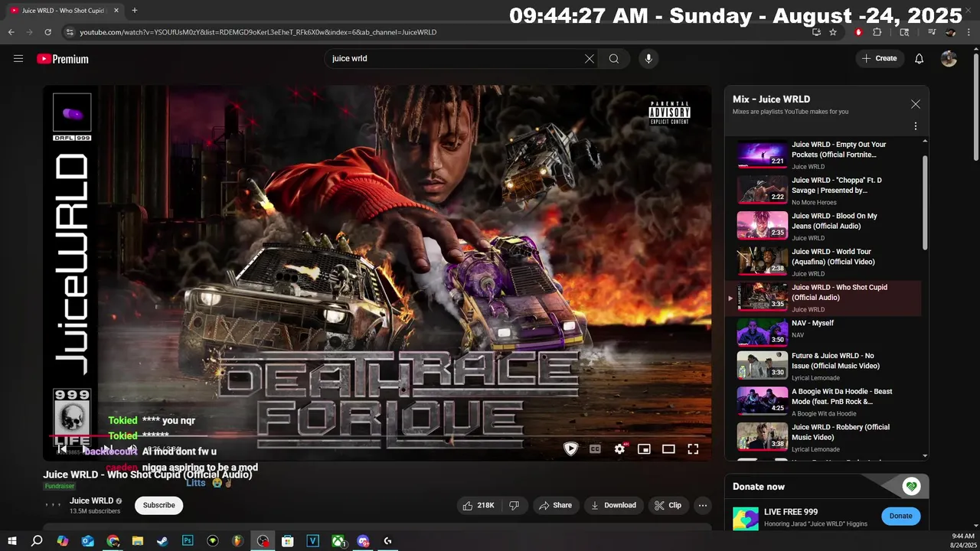Select "Choppa" Ft. D Savage in the playlist
This screenshot has height=551, width=980.
tap(824, 191)
